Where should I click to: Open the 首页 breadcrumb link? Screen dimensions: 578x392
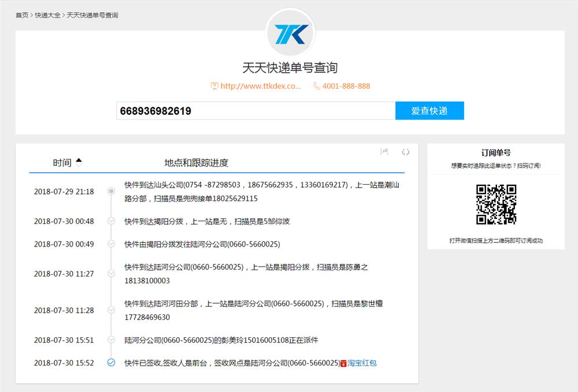pos(22,15)
